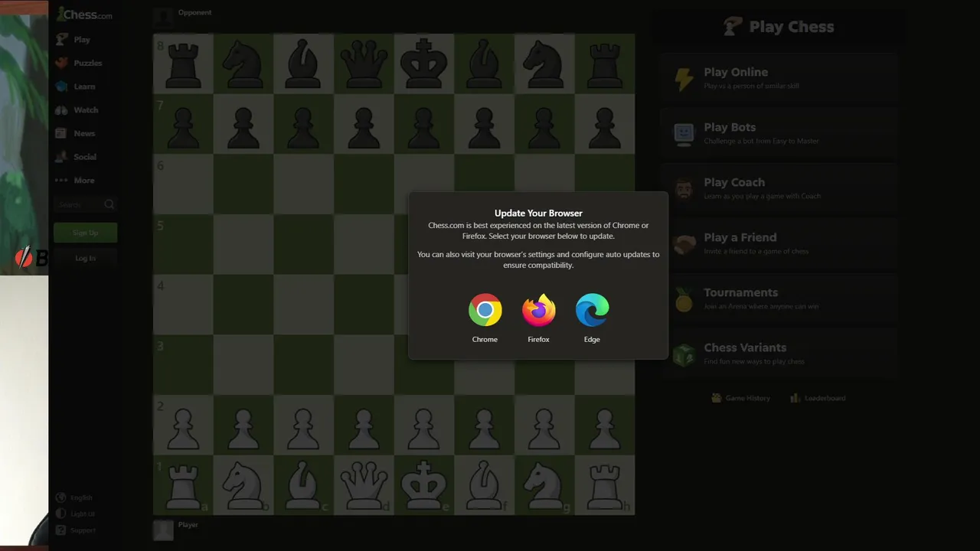Click the Log In button

85,258
